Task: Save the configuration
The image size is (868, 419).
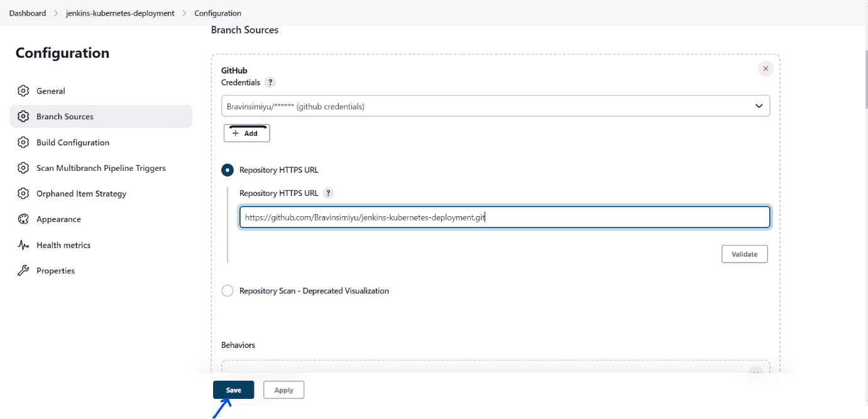Action: coord(233,390)
